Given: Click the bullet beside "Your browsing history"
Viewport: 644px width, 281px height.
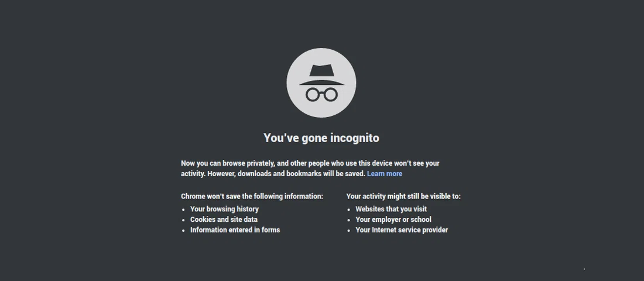Looking at the screenshot, I should [183, 210].
